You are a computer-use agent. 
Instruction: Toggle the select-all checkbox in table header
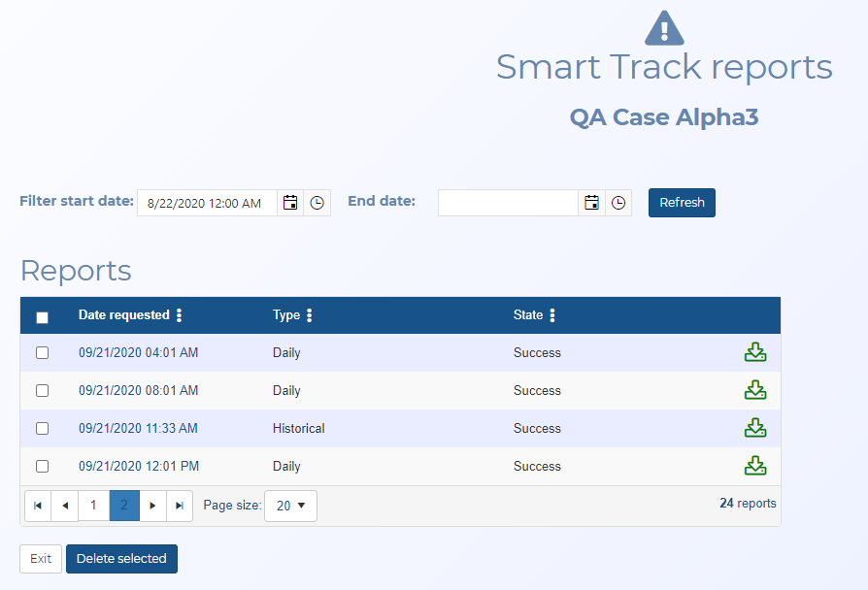pos(42,317)
